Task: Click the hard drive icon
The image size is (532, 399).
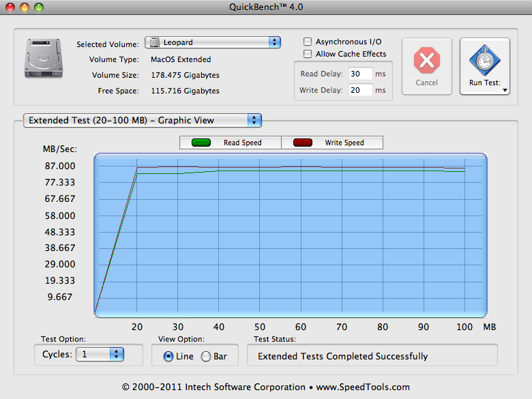Action: pos(44,58)
